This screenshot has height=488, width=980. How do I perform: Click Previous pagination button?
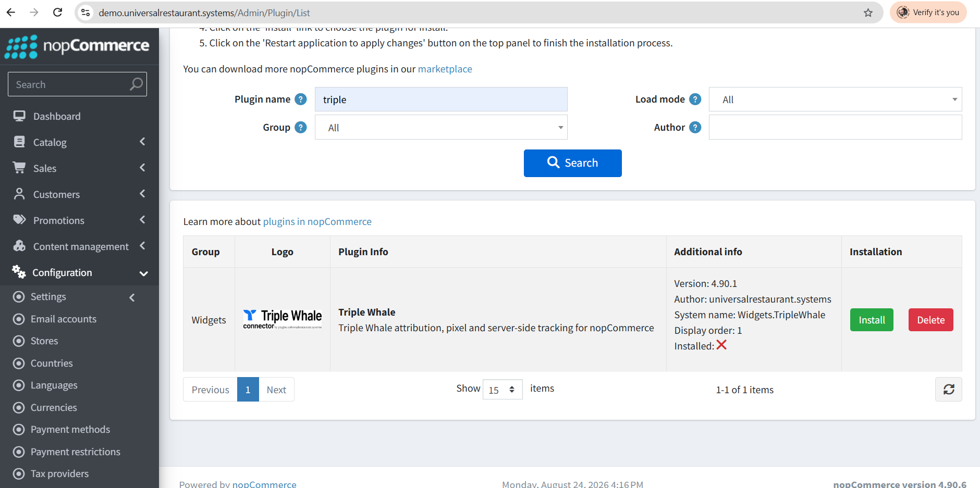point(210,390)
